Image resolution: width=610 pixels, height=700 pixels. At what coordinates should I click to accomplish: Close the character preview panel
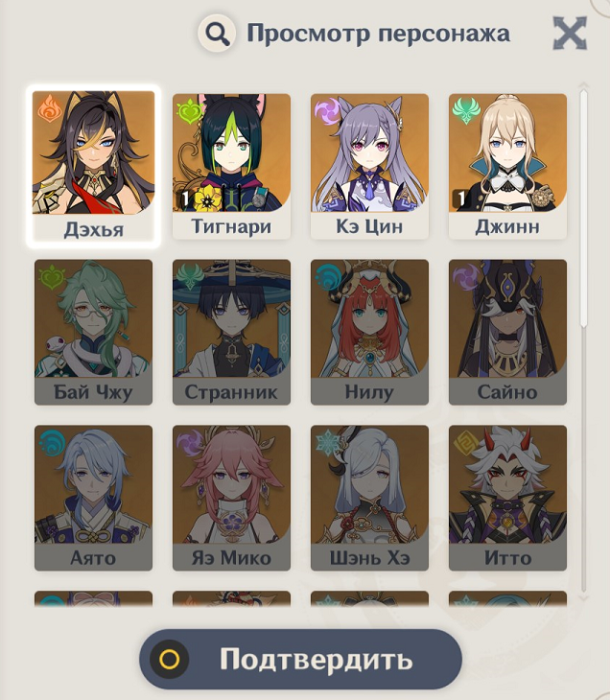coord(570,33)
